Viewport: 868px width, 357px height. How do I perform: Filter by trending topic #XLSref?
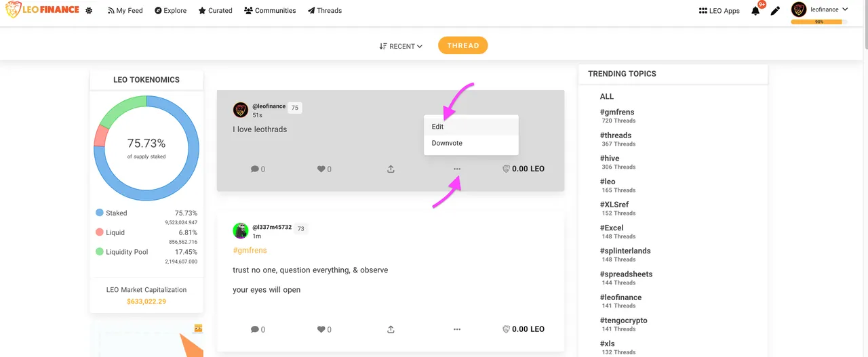614,205
